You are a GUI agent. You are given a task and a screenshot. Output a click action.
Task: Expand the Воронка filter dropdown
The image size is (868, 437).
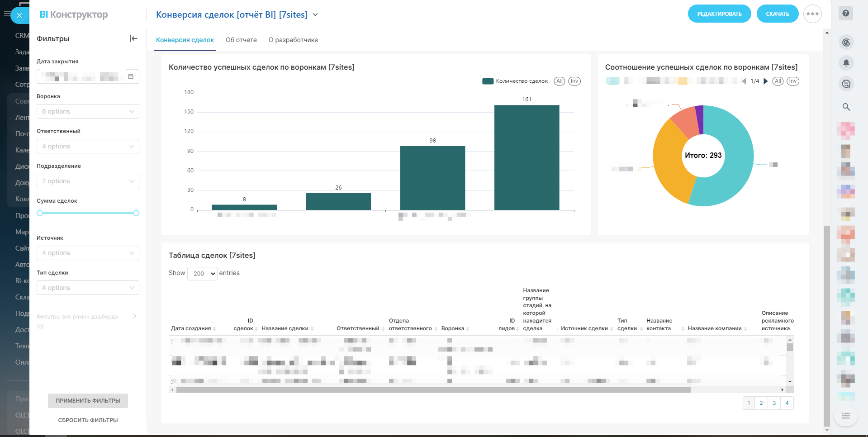click(88, 111)
